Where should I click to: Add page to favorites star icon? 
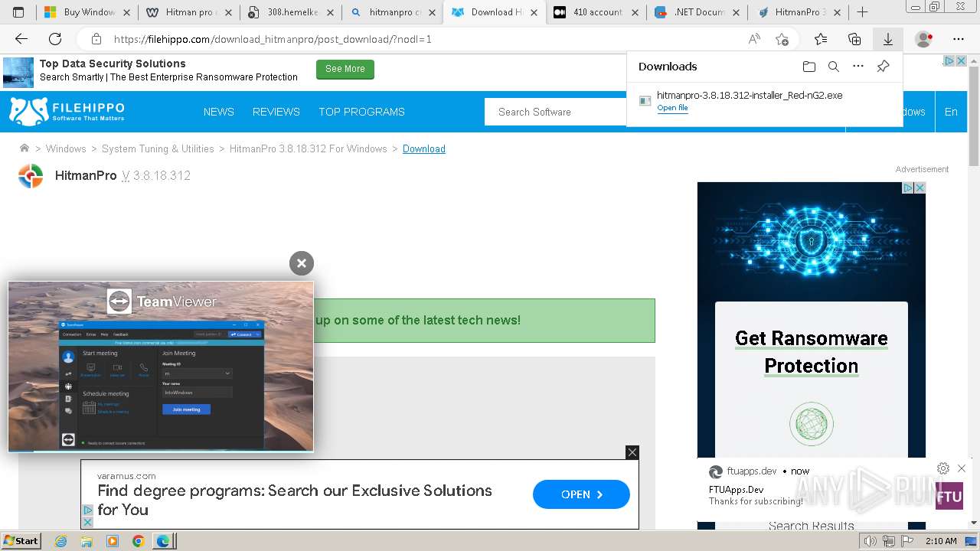782,39
